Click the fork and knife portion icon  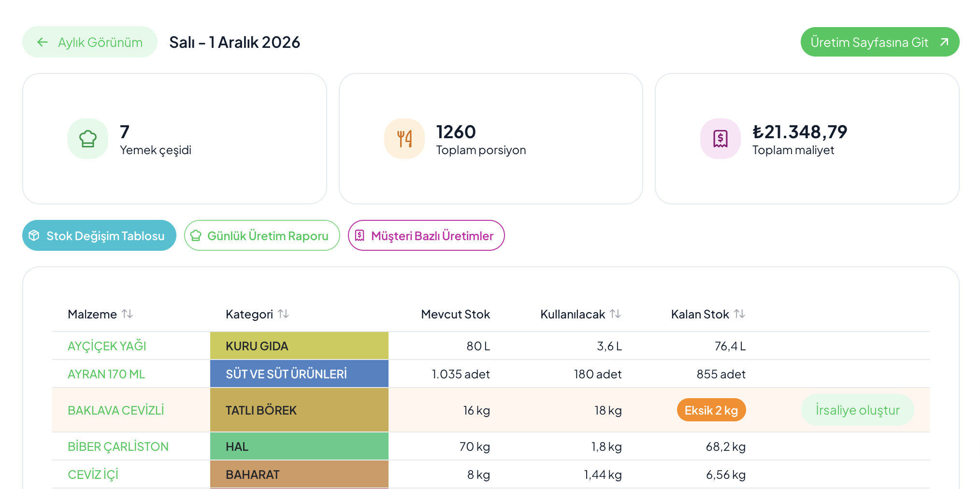pyautogui.click(x=404, y=139)
